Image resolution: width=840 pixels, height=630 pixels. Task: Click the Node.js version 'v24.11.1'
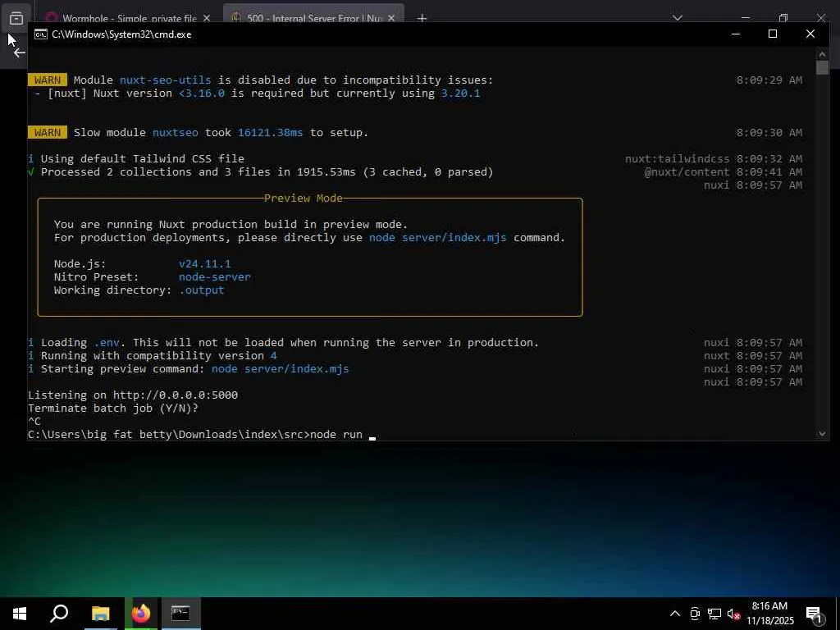pos(204,263)
